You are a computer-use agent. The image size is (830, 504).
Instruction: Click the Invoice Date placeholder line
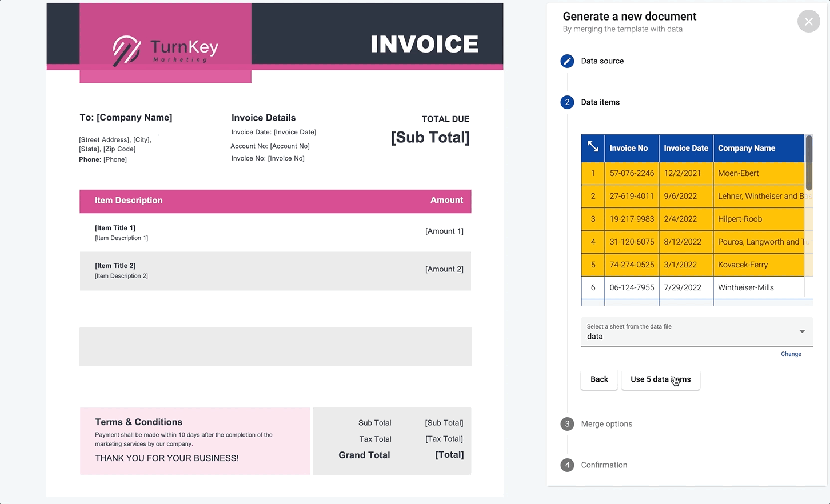click(274, 132)
